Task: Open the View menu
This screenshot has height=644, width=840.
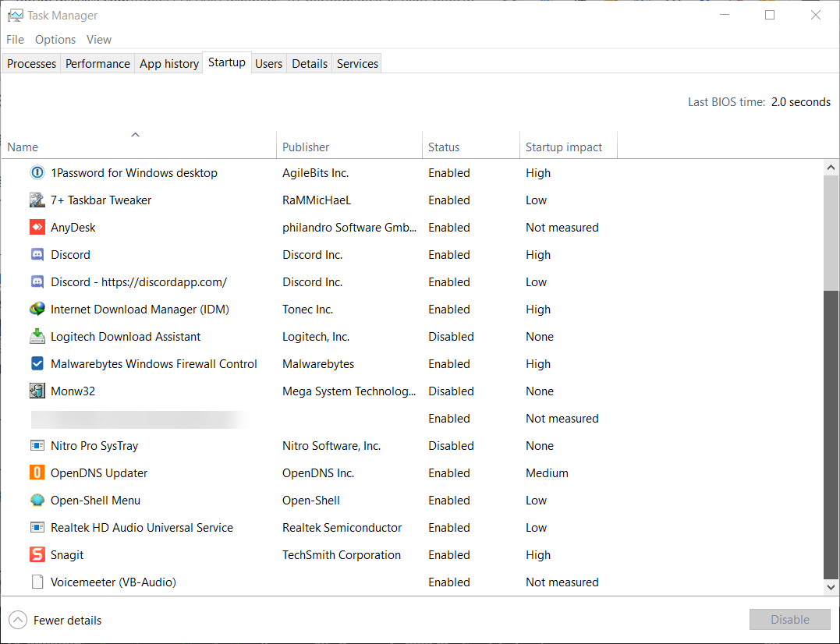Action: (x=99, y=40)
